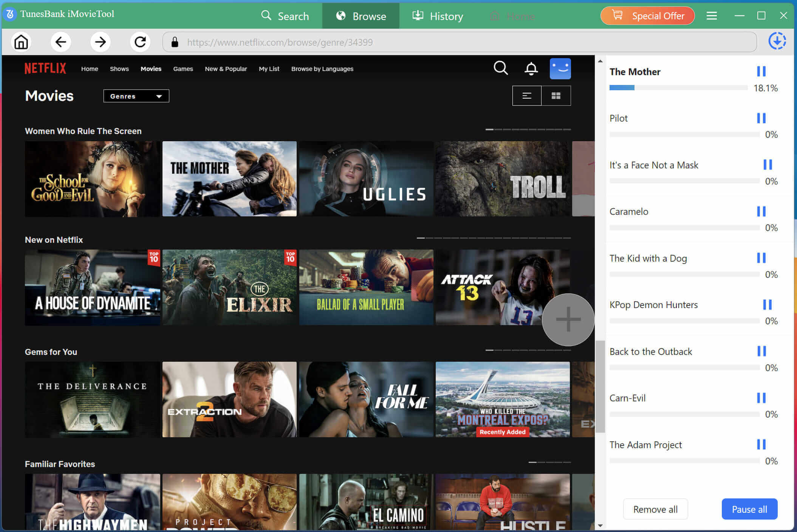The height and width of the screenshot is (532, 797).
Task: Open the Search tab
Action: click(x=285, y=16)
